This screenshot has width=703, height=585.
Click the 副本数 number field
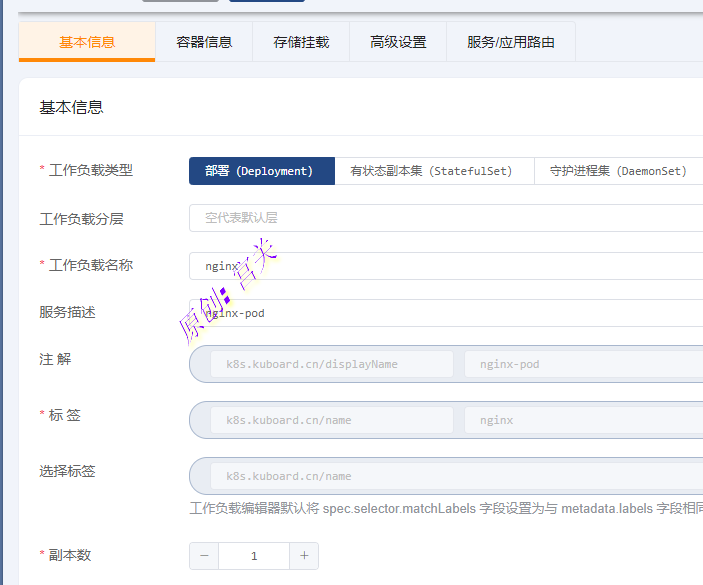point(254,556)
